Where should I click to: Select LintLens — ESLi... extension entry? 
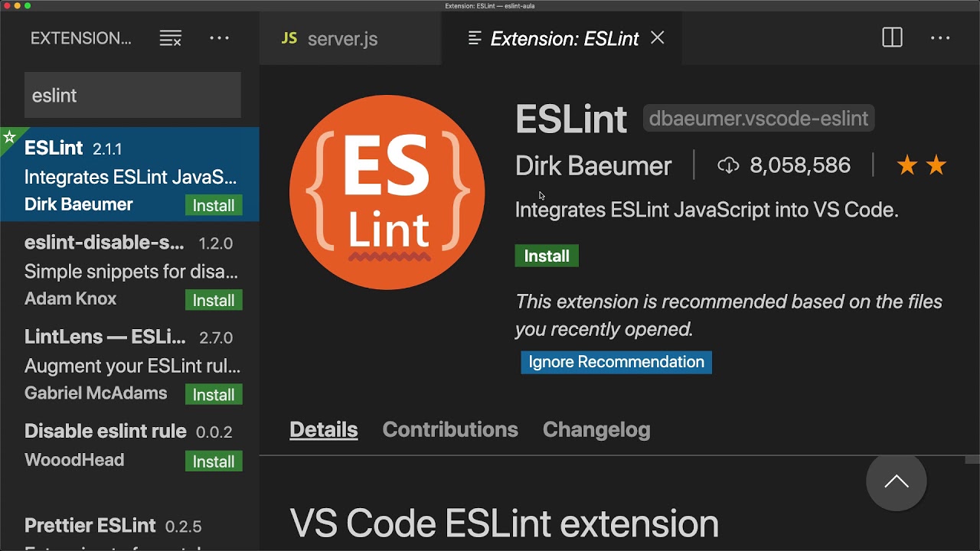click(x=129, y=363)
